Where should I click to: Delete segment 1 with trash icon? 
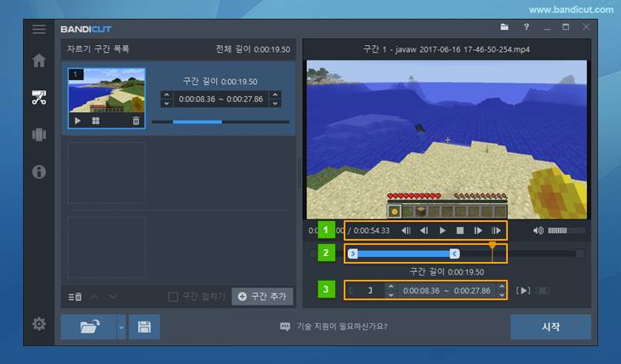(x=136, y=121)
